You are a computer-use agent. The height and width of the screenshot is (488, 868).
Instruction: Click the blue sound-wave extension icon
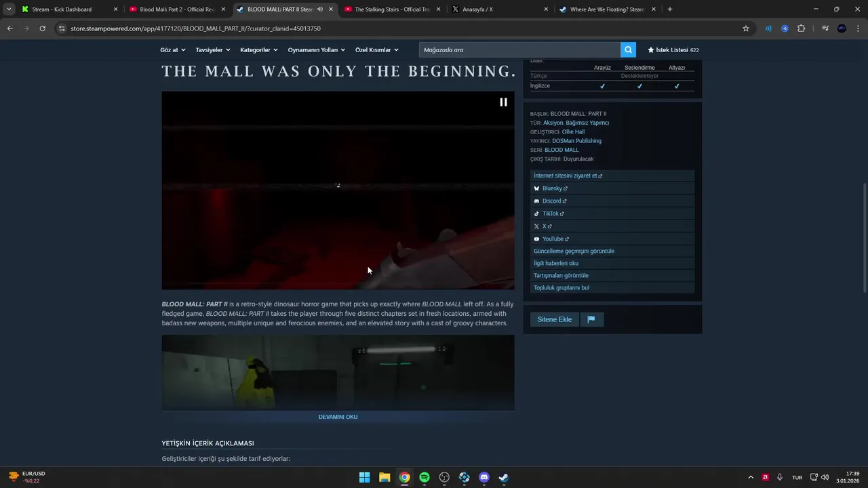[x=768, y=28]
